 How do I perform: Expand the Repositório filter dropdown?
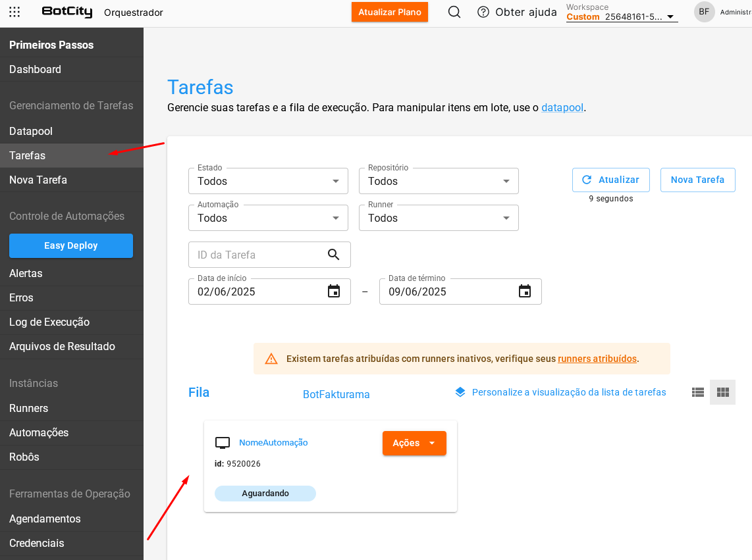click(439, 181)
